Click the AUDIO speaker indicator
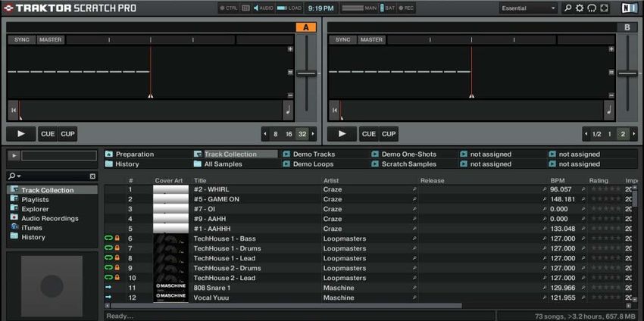This screenshot has width=644, height=321. point(263,8)
